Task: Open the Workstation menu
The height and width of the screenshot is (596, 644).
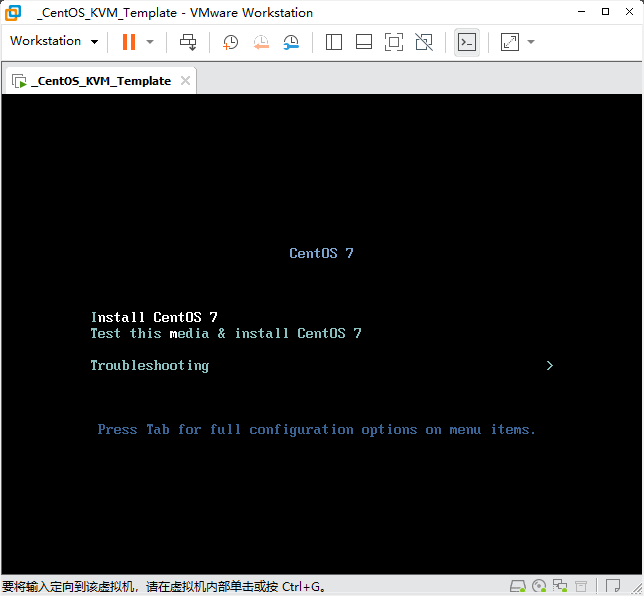Action: 54,41
